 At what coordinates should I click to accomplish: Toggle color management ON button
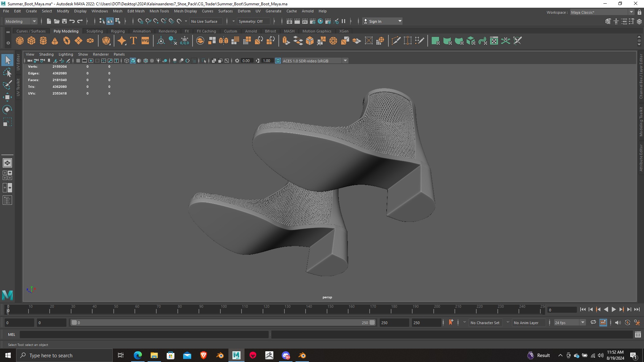(x=278, y=61)
